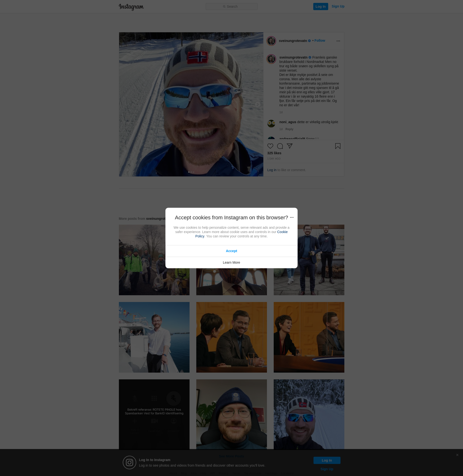
Task: Save the post with bookmark icon
Action: pos(338,146)
